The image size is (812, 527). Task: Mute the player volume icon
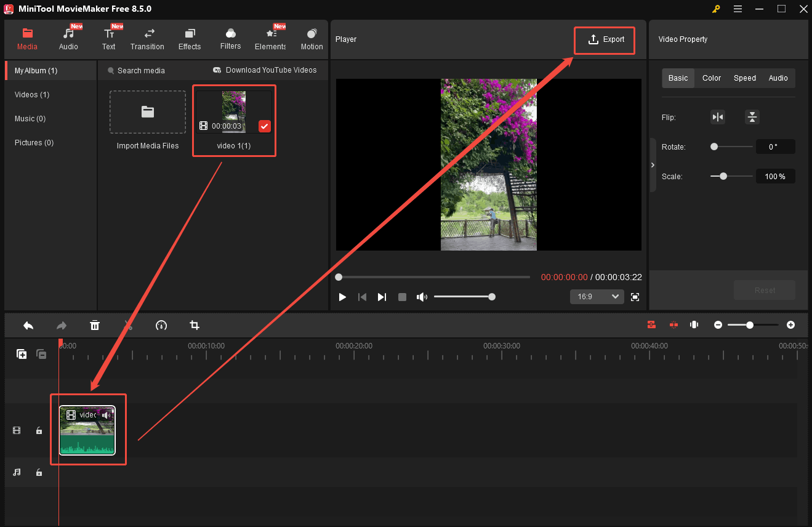tap(422, 297)
